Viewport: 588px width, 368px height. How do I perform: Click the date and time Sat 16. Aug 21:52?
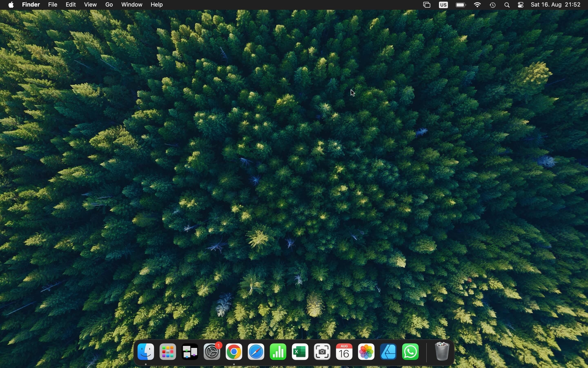pos(556,5)
